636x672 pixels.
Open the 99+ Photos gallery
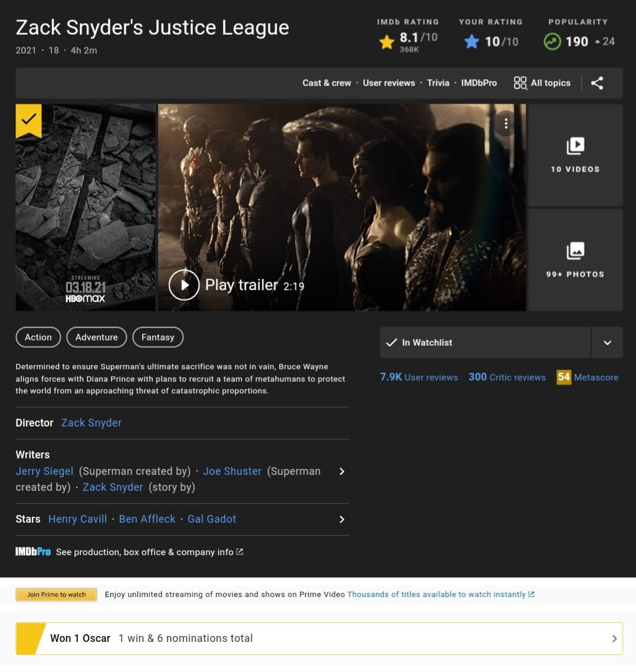(575, 260)
